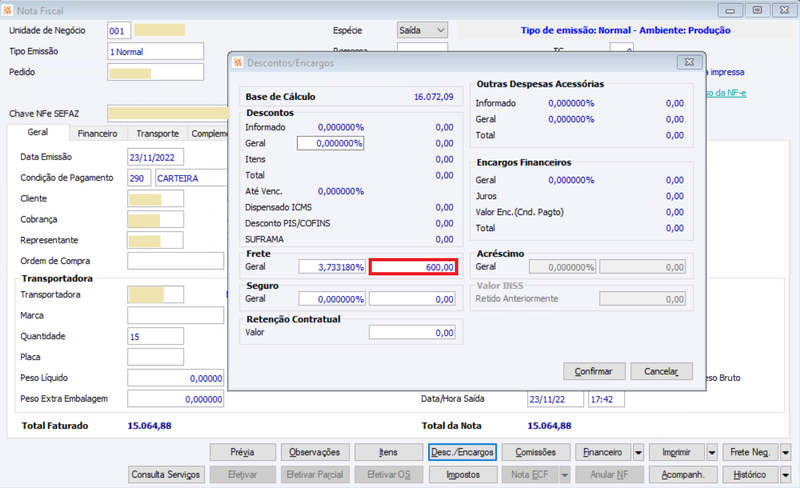
Task: Click the Descontos Geral percentage field
Action: [331, 143]
